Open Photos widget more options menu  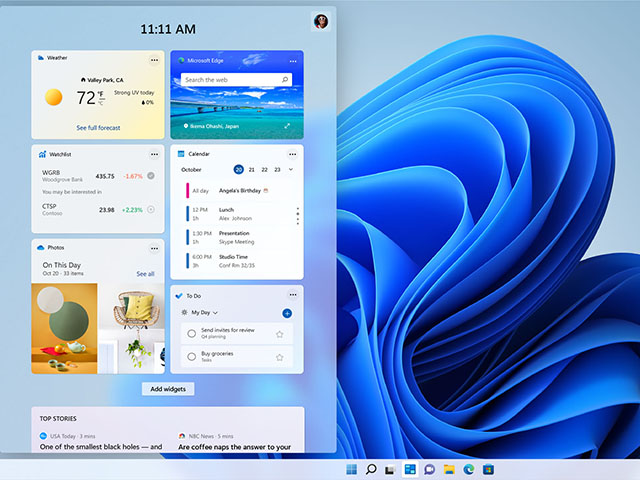pos(154,247)
